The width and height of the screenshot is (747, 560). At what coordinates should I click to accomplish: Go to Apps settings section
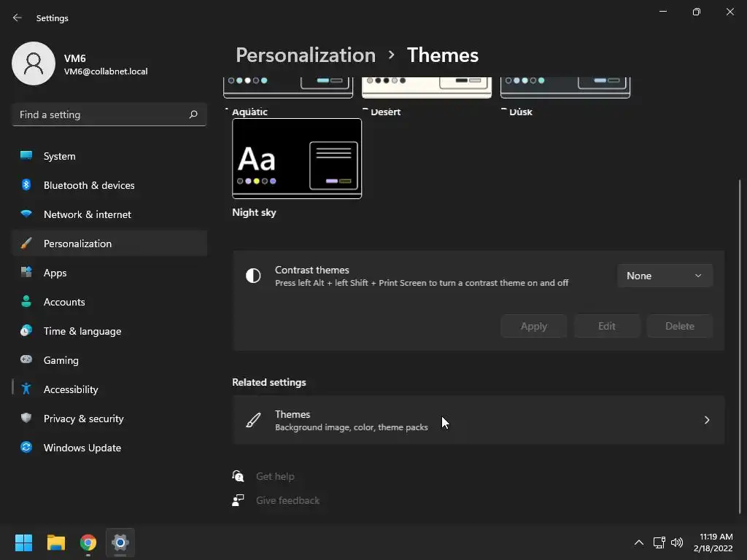tap(55, 273)
